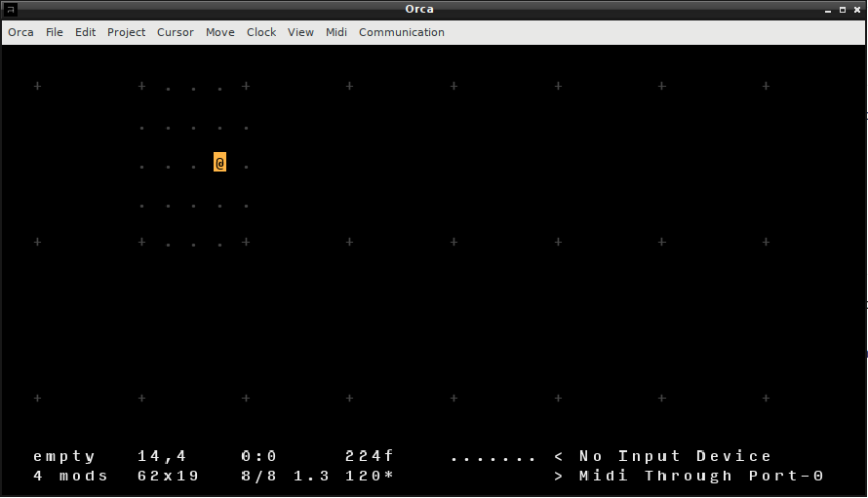
Task: Open the Project menu
Action: point(126,32)
